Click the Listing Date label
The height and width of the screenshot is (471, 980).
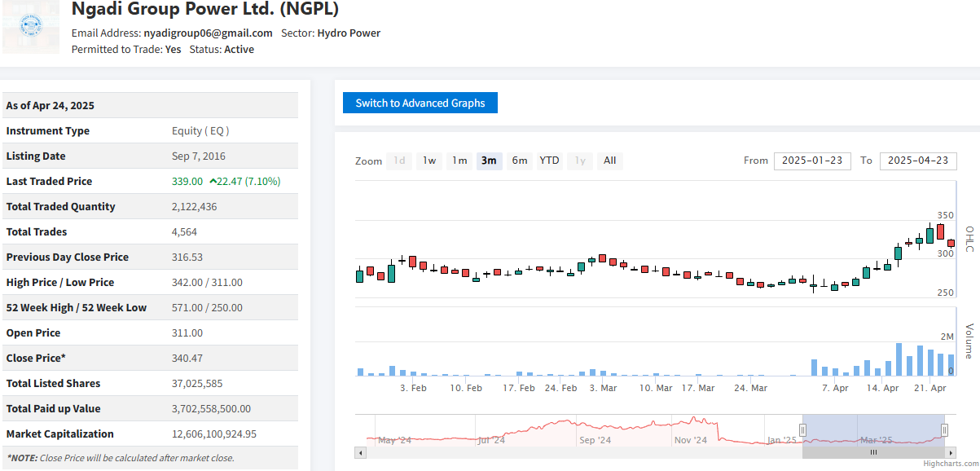pos(36,156)
